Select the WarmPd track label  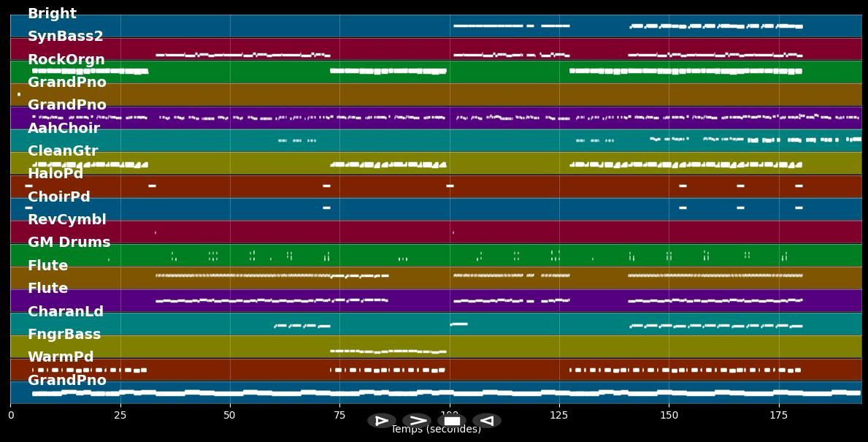(x=61, y=357)
